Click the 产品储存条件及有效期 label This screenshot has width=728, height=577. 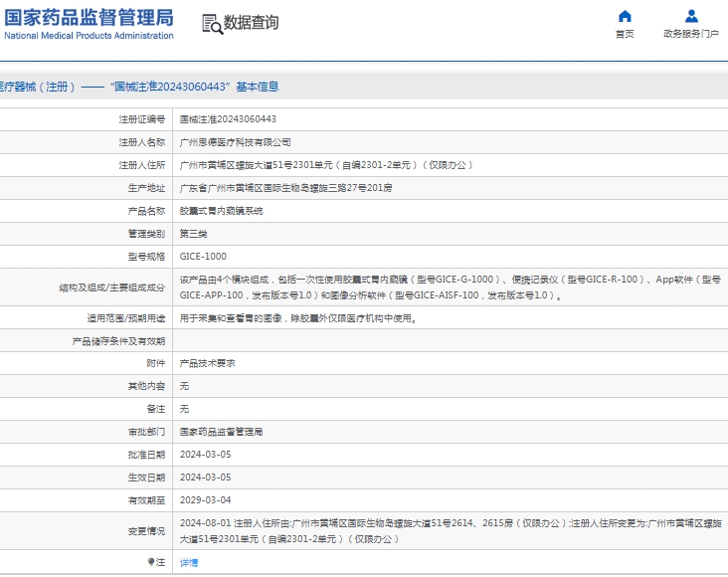pyautogui.click(x=118, y=341)
